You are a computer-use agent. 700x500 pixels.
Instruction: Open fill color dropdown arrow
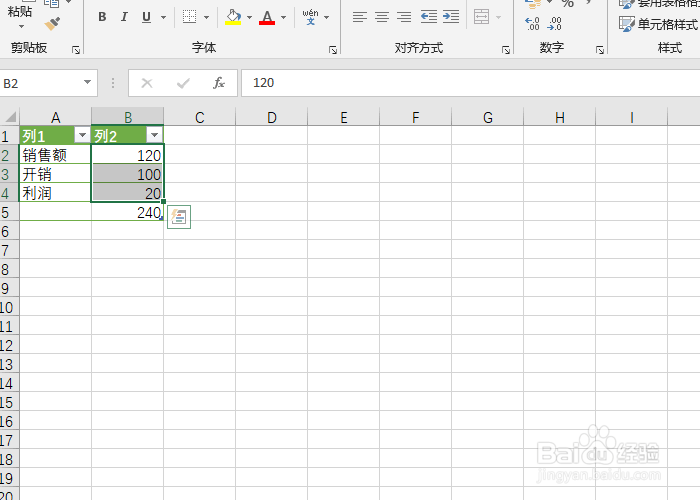[x=249, y=17]
